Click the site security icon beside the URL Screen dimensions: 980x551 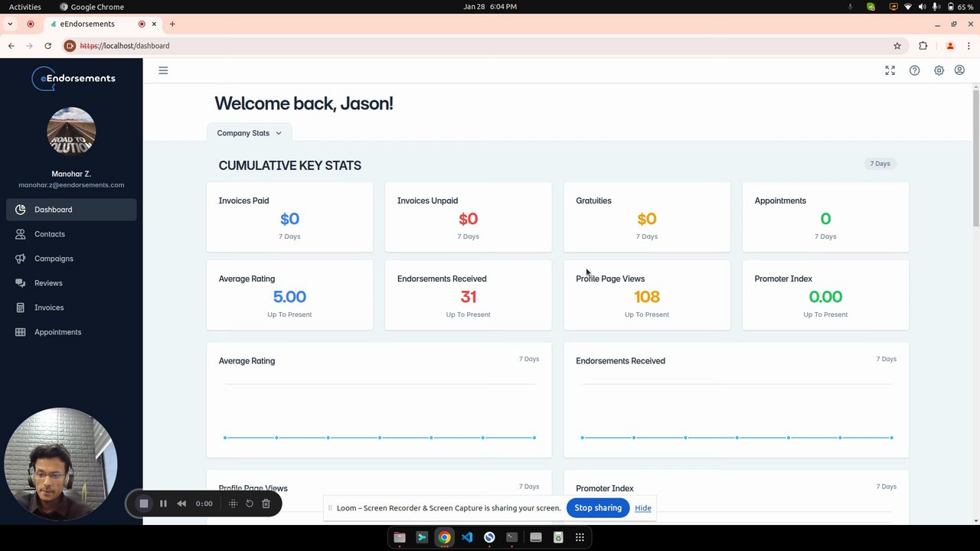(70, 46)
